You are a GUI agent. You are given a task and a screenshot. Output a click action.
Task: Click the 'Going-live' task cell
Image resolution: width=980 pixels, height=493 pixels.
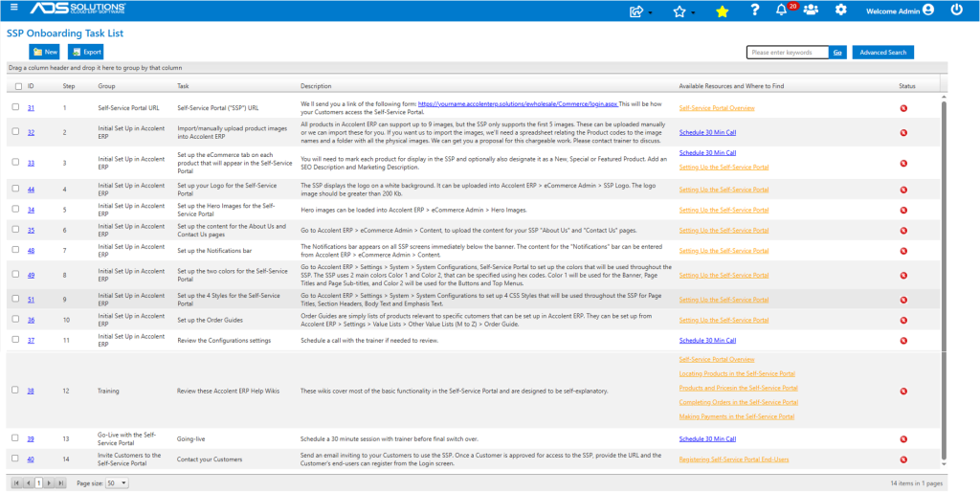point(191,439)
